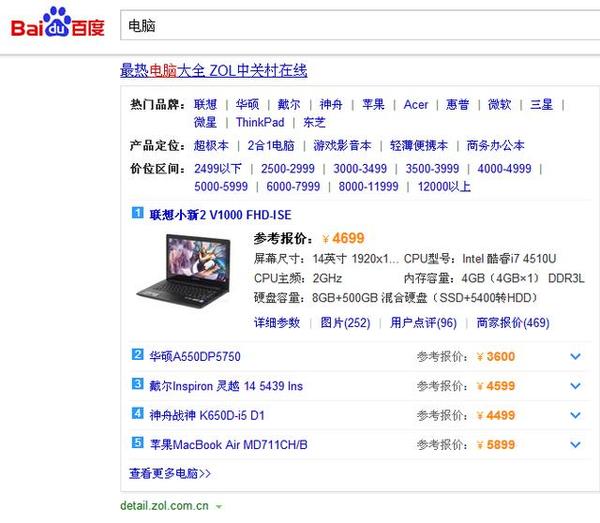
Task: Click the Baidu logo
Action: click(x=57, y=25)
